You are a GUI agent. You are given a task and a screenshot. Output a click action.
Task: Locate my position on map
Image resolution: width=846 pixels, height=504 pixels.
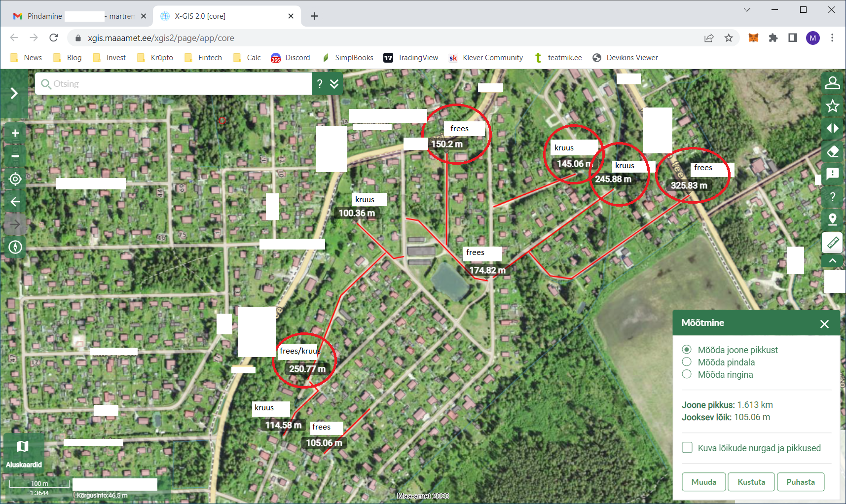tap(15, 179)
